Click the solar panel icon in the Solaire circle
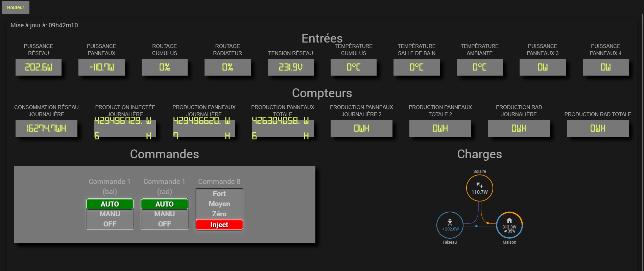The image size is (644, 271). coord(479,185)
